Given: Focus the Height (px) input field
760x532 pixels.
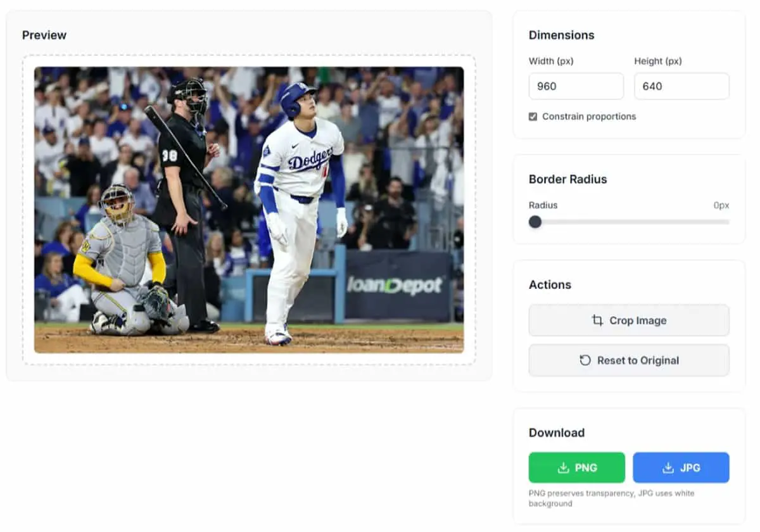Looking at the screenshot, I should (681, 86).
